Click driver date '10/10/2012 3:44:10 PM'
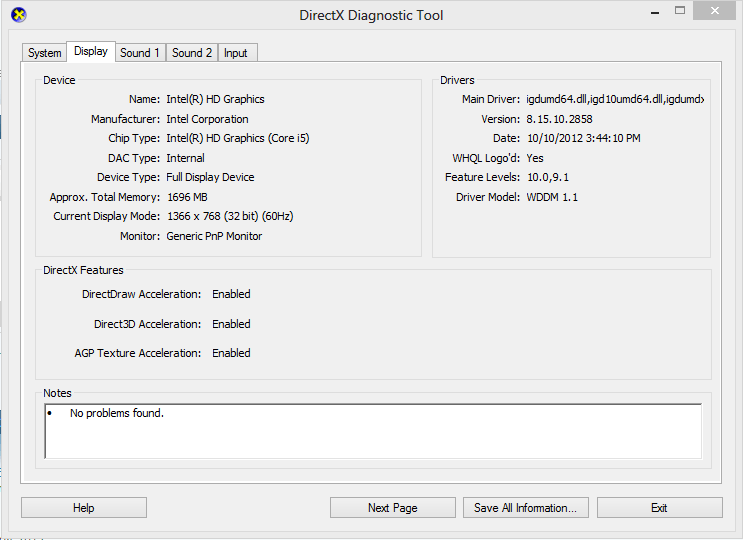743x540 pixels. [x=584, y=138]
